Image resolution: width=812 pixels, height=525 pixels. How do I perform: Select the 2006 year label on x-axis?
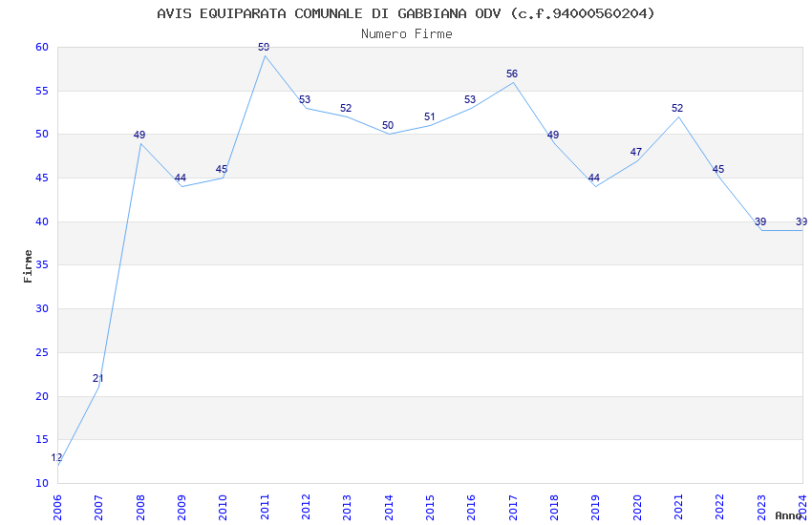click(57, 508)
